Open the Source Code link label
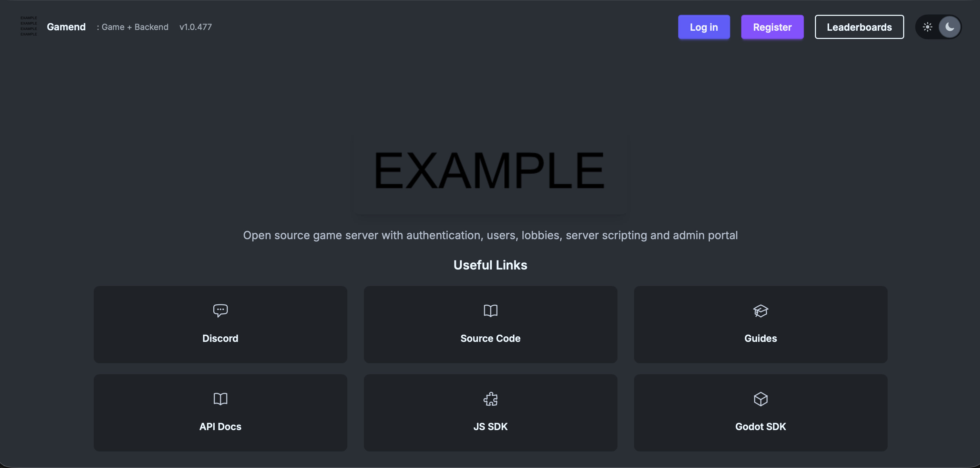Viewport: 980px width, 468px height. (x=490, y=338)
